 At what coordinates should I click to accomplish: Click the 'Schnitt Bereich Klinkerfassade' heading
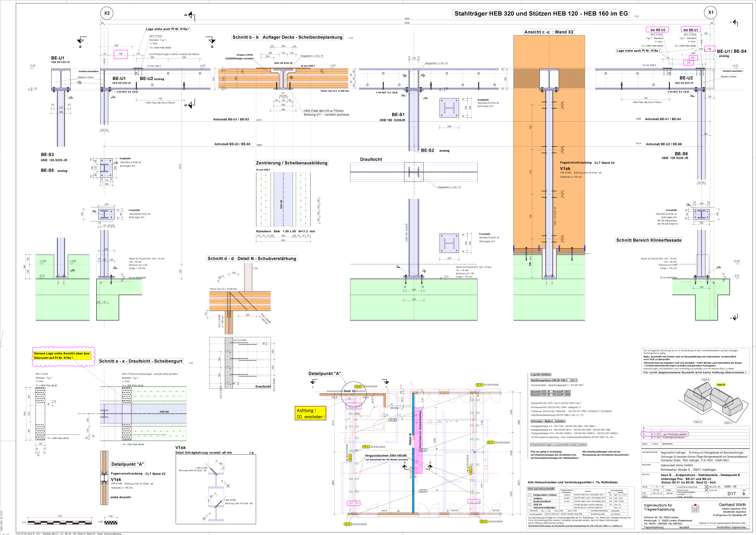click(649, 240)
